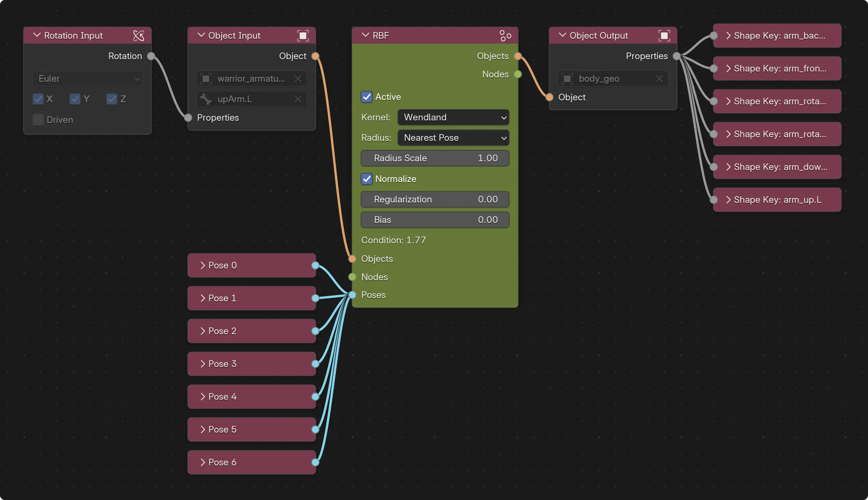This screenshot has width=868, height=500.
Task: Click the RBF Objects output socket
Action: 518,56
